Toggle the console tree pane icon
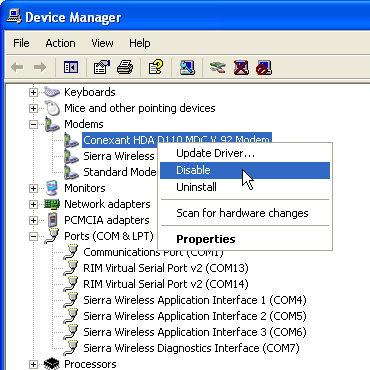Viewport: 370px width, 370px height. 71,68
